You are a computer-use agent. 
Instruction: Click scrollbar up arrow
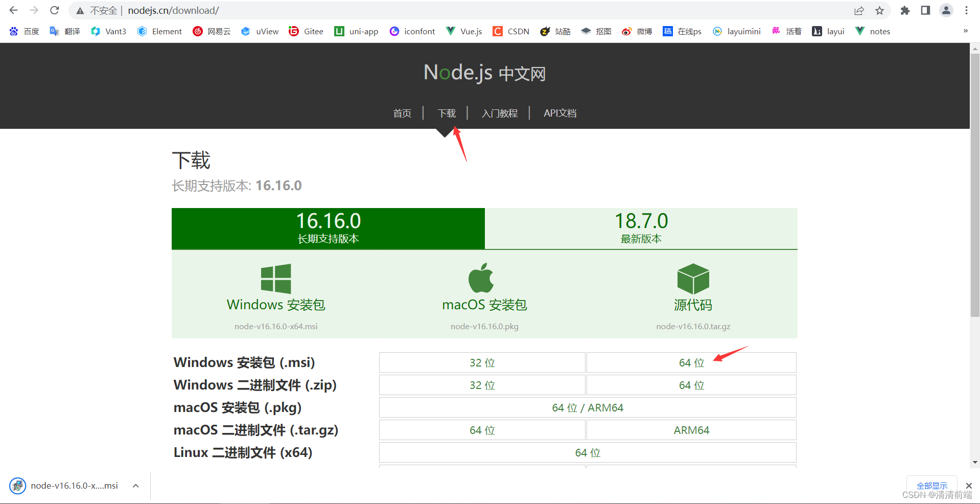coord(975,48)
